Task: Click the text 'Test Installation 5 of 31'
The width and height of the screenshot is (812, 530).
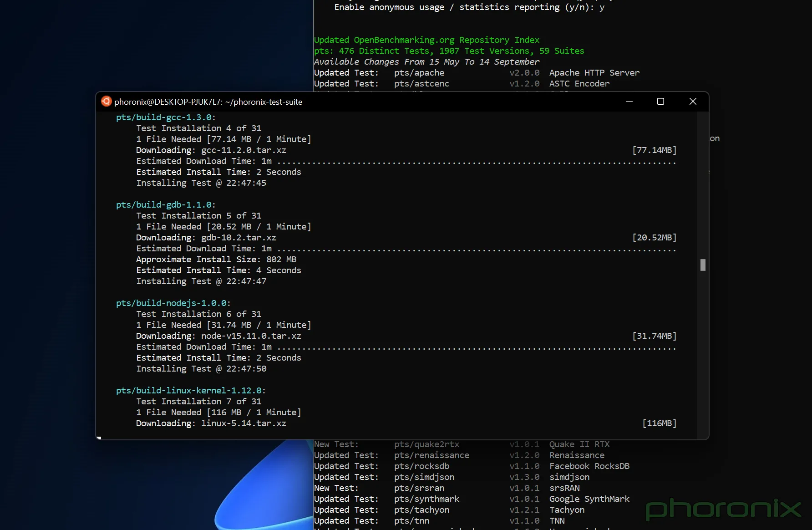Action: [199, 216]
